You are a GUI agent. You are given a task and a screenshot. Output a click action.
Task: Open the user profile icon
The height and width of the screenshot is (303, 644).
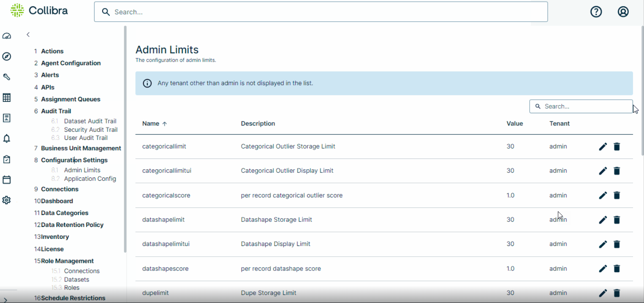click(x=623, y=12)
